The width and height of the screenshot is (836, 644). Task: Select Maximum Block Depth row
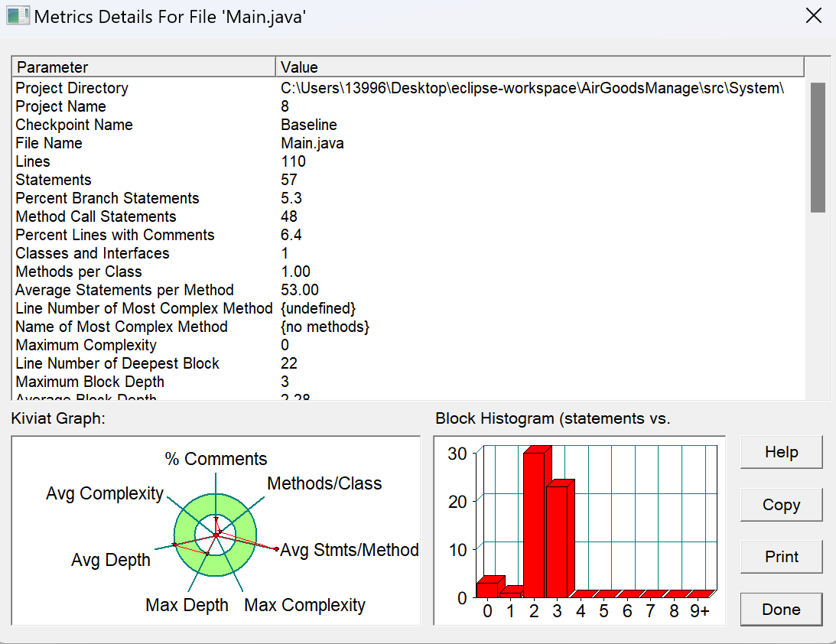tap(408, 382)
